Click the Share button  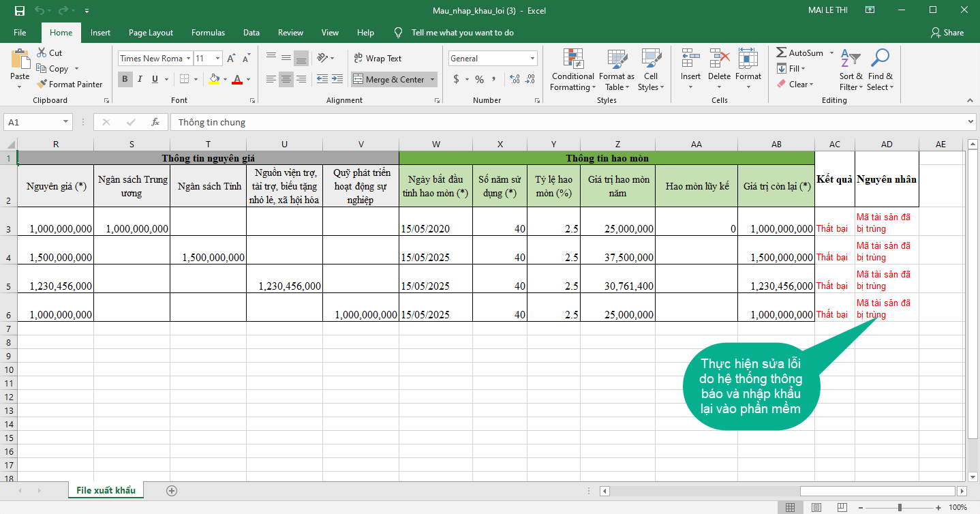(x=947, y=33)
